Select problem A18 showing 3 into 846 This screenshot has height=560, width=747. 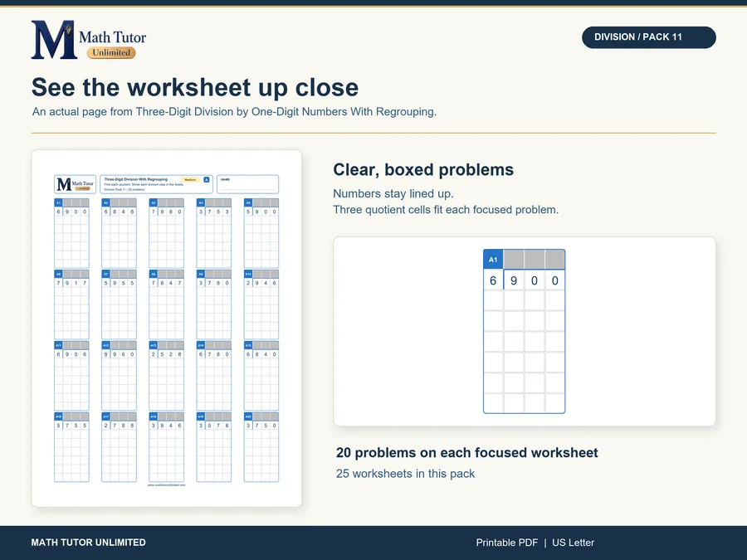click(x=166, y=447)
